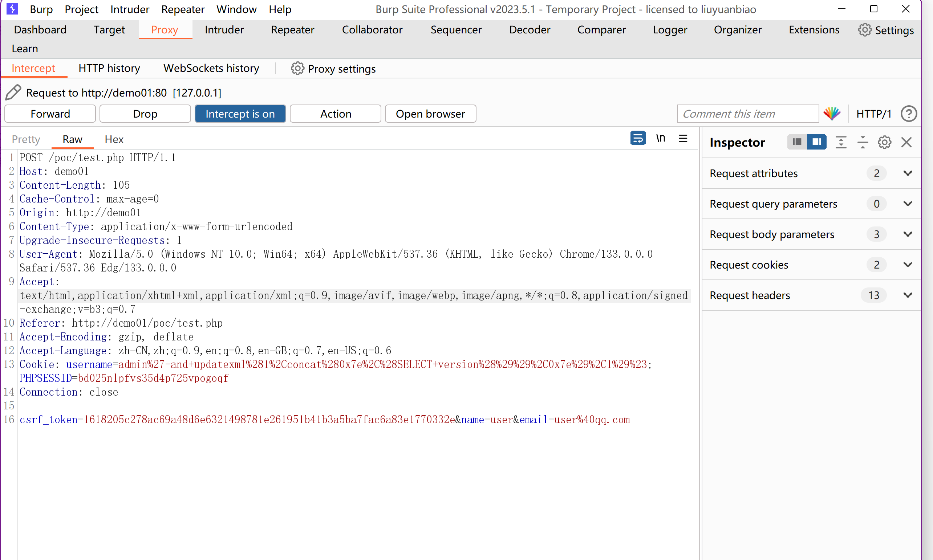Close the Inspector panel
Viewport: 933px width, 560px height.
click(906, 142)
